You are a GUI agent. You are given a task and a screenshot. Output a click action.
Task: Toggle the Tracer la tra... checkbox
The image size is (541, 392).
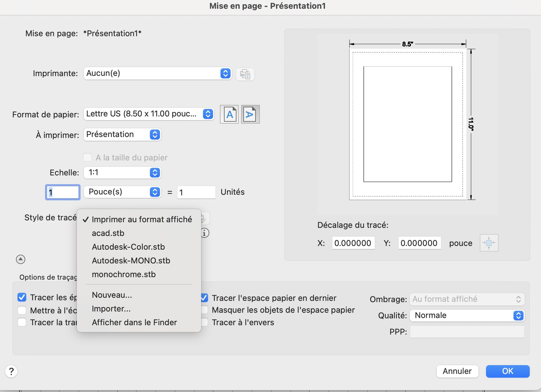point(22,322)
